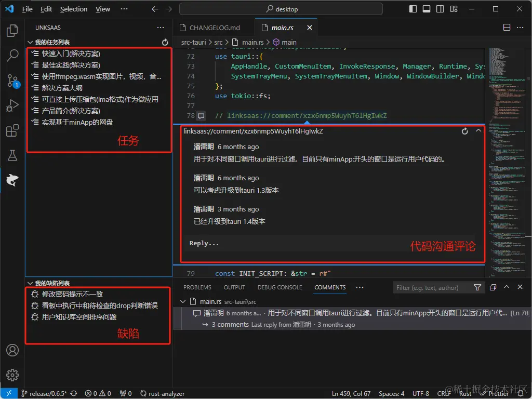Click the code minimap overview

(x=507, y=163)
